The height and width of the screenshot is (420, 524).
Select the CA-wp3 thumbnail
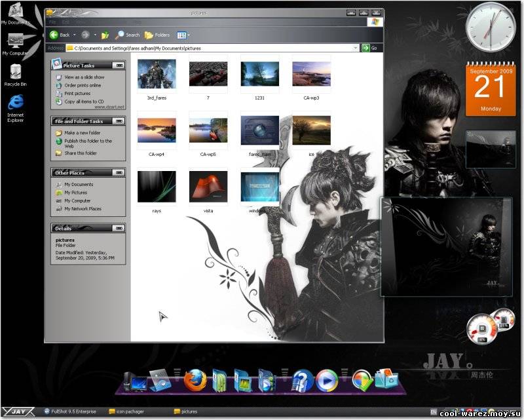[x=312, y=74]
